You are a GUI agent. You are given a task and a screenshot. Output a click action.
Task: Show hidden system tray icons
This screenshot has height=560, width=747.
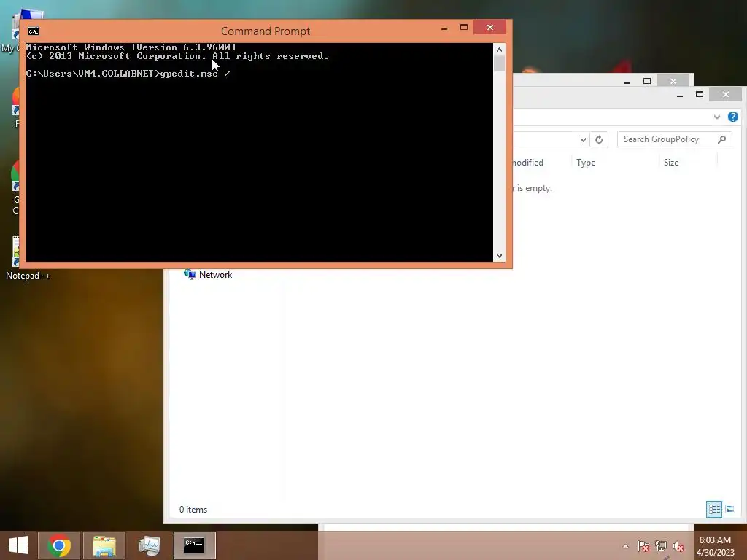tap(625, 546)
